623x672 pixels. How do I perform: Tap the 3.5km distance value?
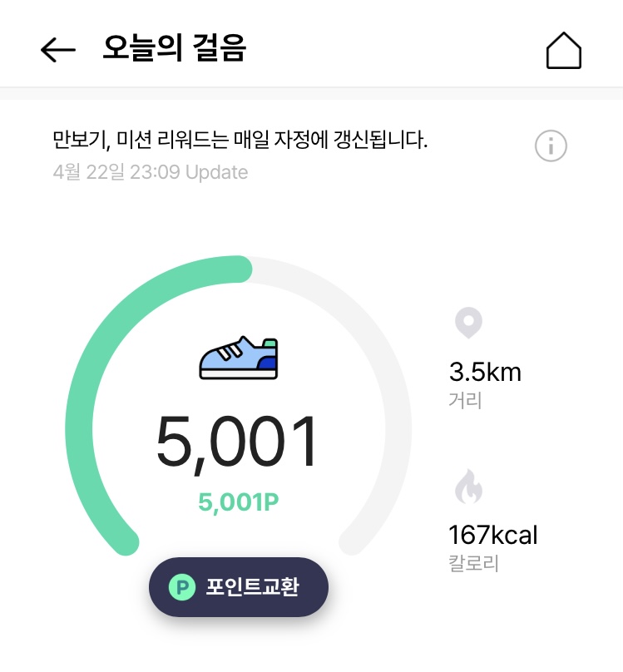(485, 371)
